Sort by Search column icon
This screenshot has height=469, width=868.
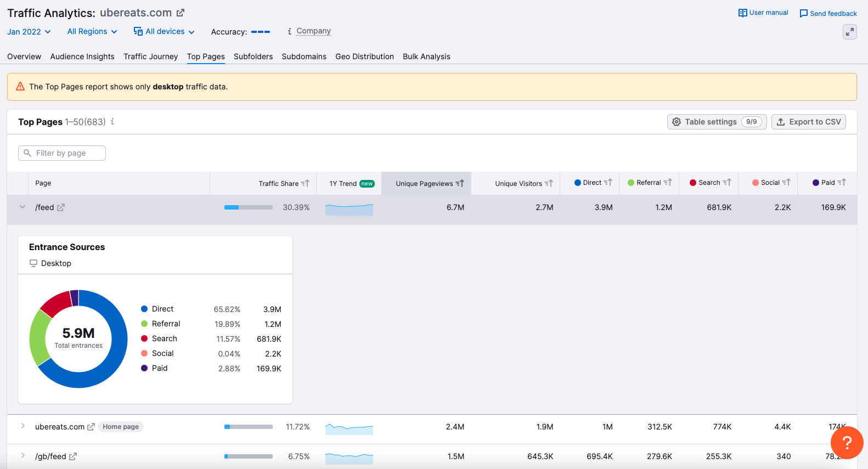[727, 183]
